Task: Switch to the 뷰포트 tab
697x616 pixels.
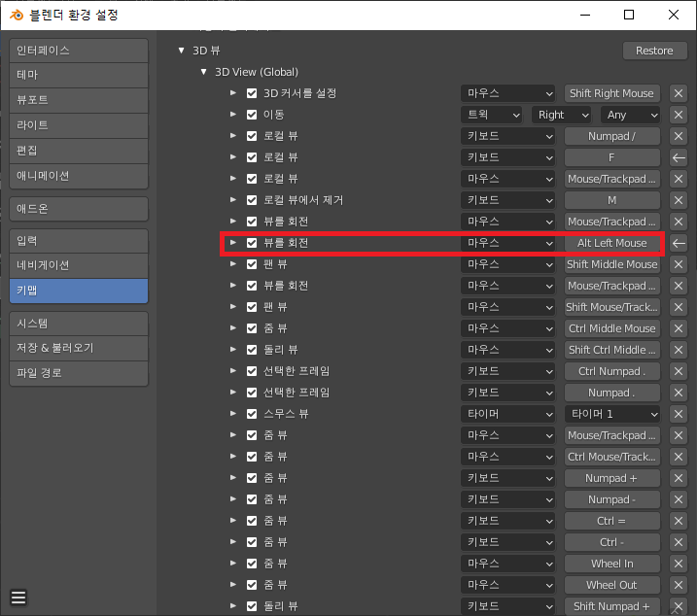Action: click(x=79, y=100)
